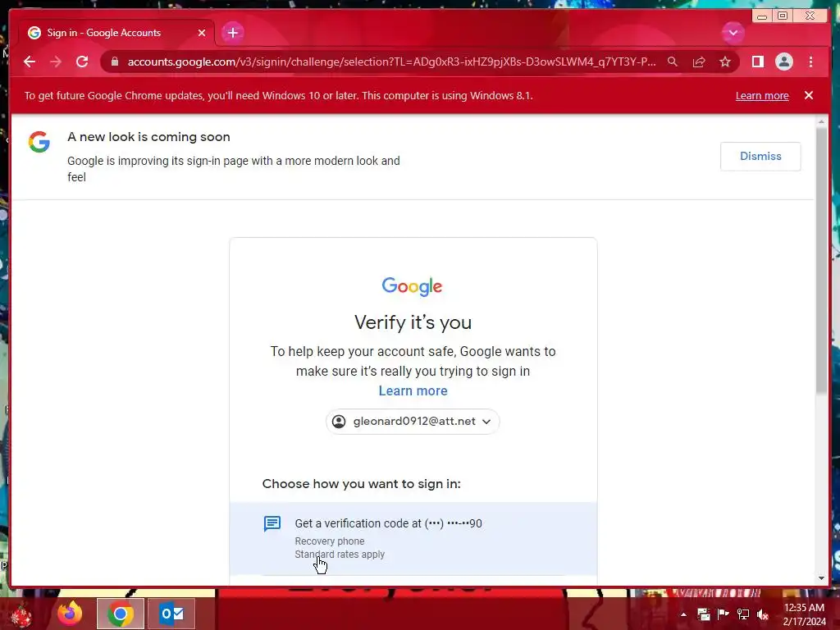Open Firefox from the taskbar
This screenshot has height=630, width=840.
click(x=71, y=614)
